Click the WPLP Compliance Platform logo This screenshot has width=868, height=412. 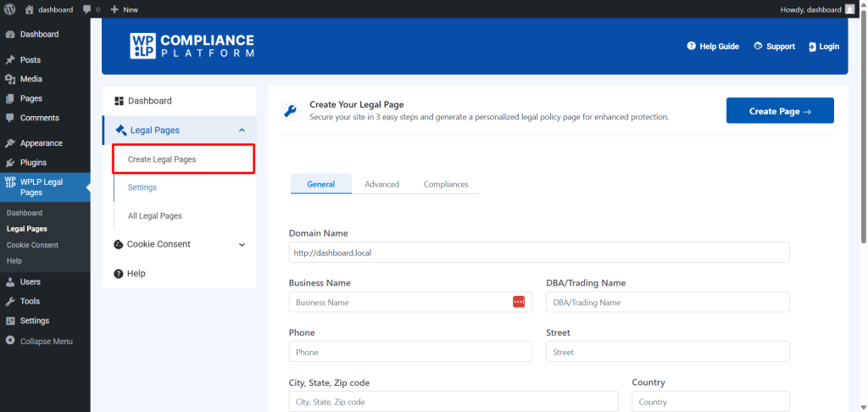[x=192, y=46]
